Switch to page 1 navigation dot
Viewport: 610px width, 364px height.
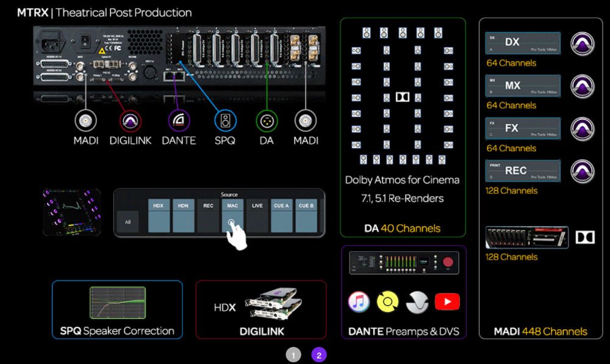[x=294, y=354]
